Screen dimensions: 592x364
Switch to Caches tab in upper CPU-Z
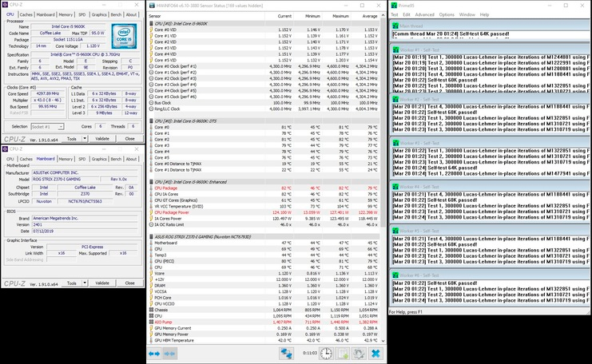click(x=26, y=14)
